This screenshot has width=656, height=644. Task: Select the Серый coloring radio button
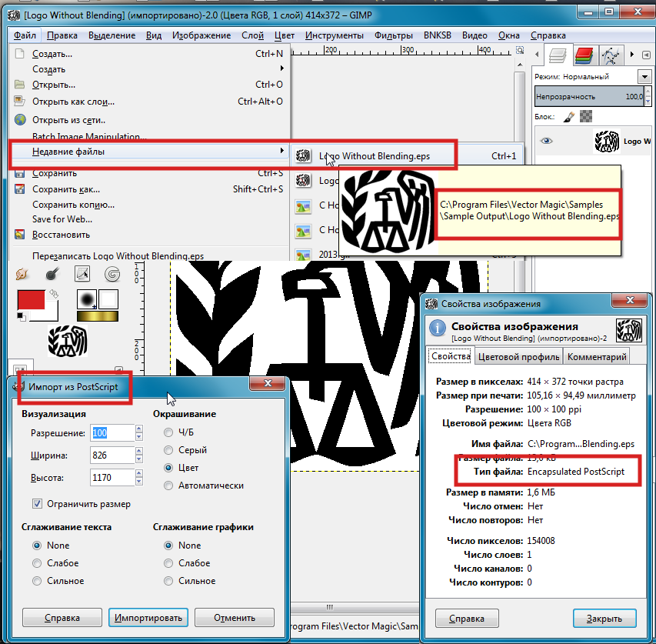[x=168, y=450]
